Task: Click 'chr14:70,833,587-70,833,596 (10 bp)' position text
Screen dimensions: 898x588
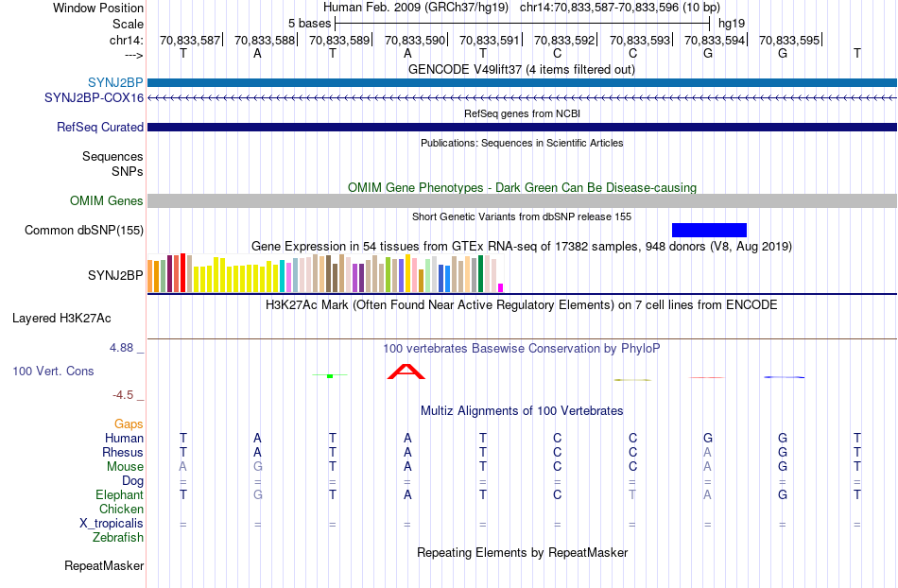Action: 620,8
